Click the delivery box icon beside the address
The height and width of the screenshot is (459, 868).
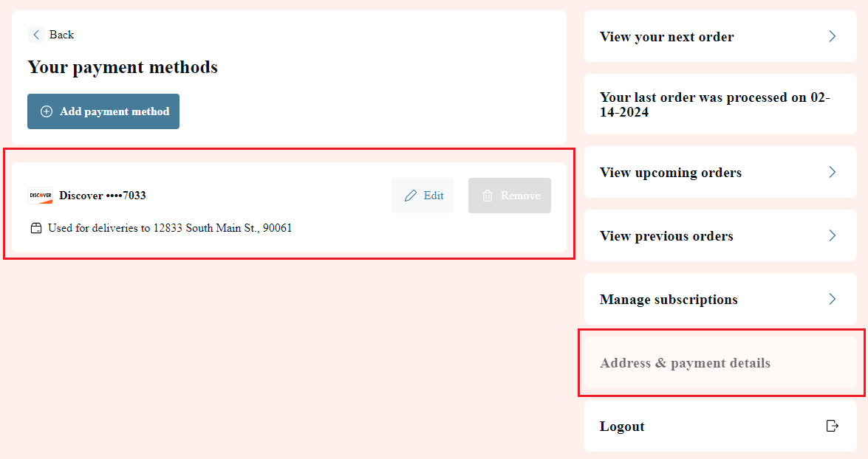tap(36, 229)
